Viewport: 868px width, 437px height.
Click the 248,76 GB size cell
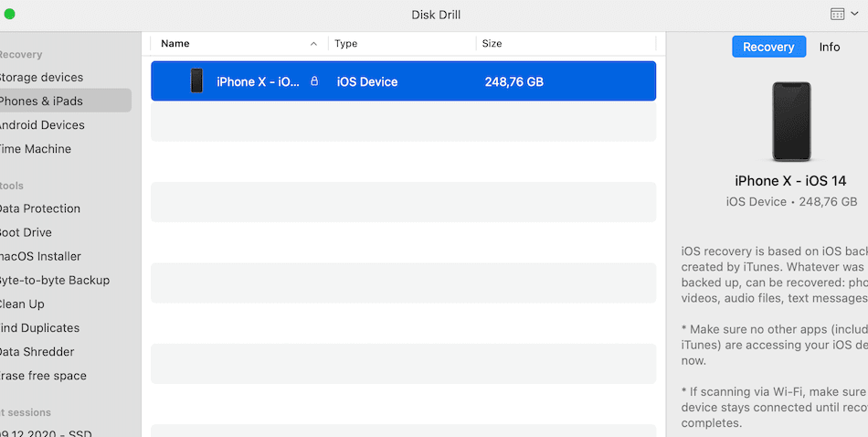pos(514,82)
